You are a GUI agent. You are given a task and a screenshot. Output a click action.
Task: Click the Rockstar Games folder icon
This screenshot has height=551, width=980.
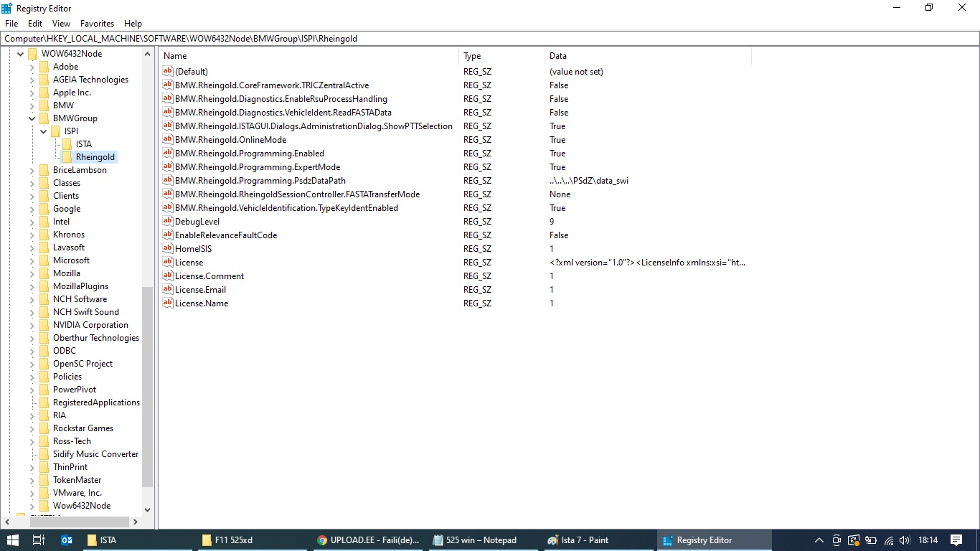point(44,428)
